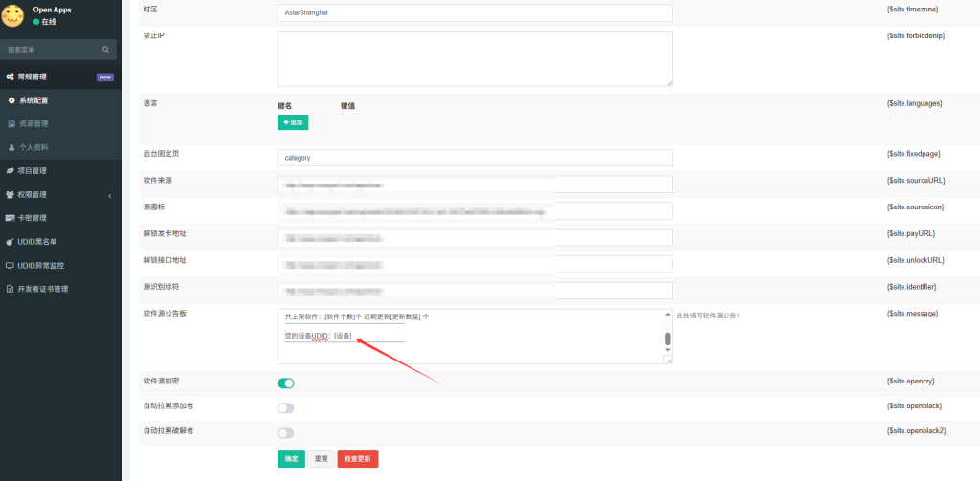
Task: Click the cog icon beside 系统配置
Action: coord(11,100)
